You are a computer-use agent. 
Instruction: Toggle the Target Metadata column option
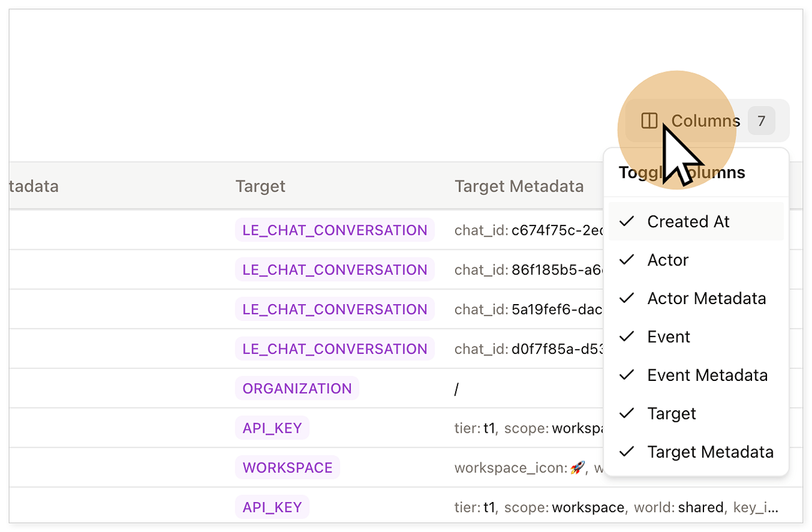coord(696,452)
